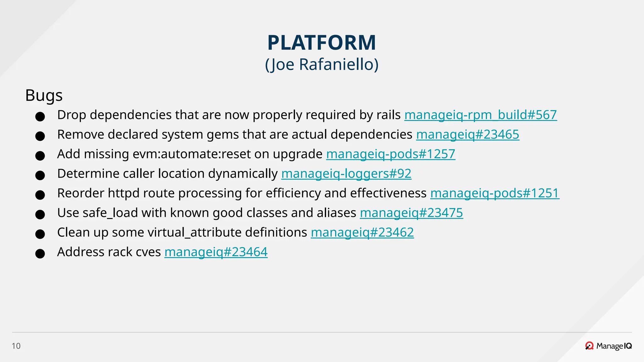Click text 'Determine caller location dynamically'
644x362 pixels.
tap(167, 173)
